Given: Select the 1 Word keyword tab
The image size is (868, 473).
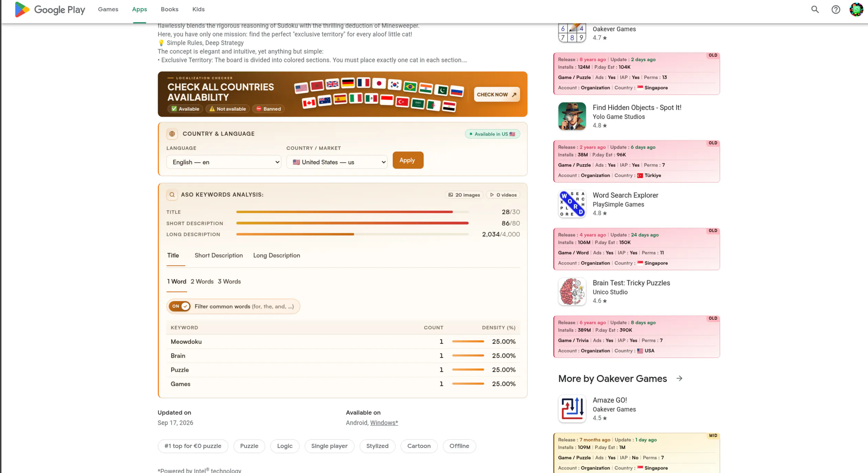Looking at the screenshot, I should click(x=177, y=282).
